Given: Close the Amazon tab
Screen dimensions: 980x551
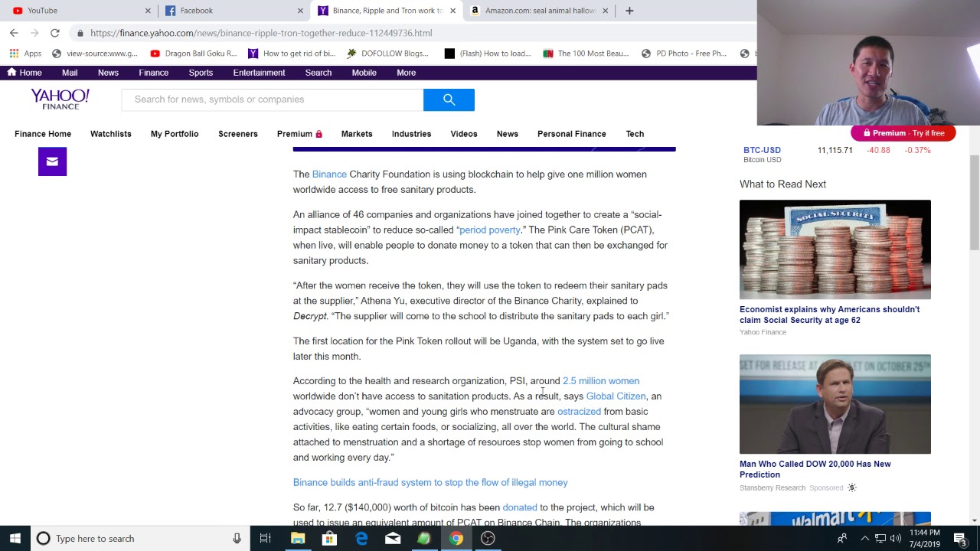Looking at the screenshot, I should click(605, 11).
